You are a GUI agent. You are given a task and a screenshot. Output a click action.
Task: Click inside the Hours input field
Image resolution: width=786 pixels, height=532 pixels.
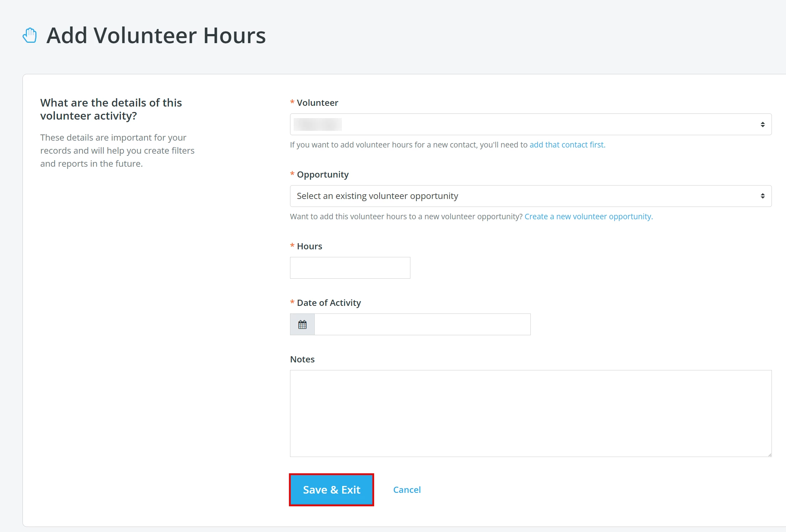point(349,267)
